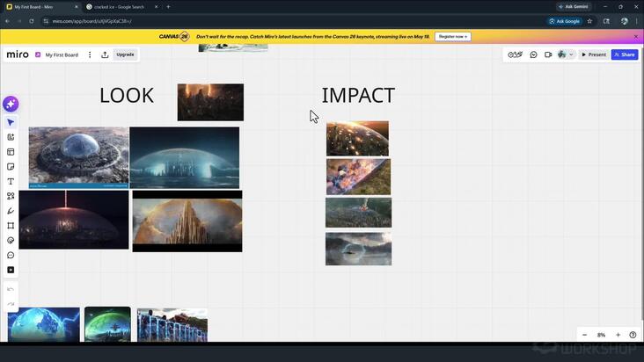
Task: Select the Comment tool in sidebar
Action: point(11,256)
